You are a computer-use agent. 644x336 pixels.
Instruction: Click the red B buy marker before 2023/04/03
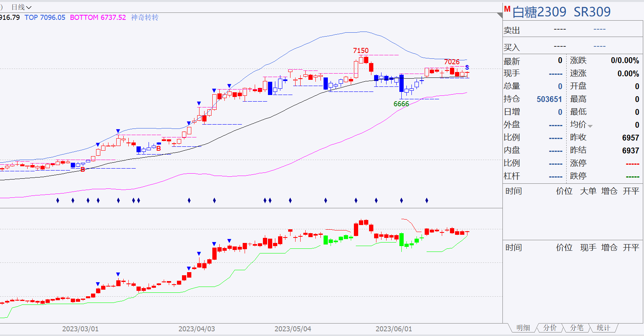tap(159, 148)
